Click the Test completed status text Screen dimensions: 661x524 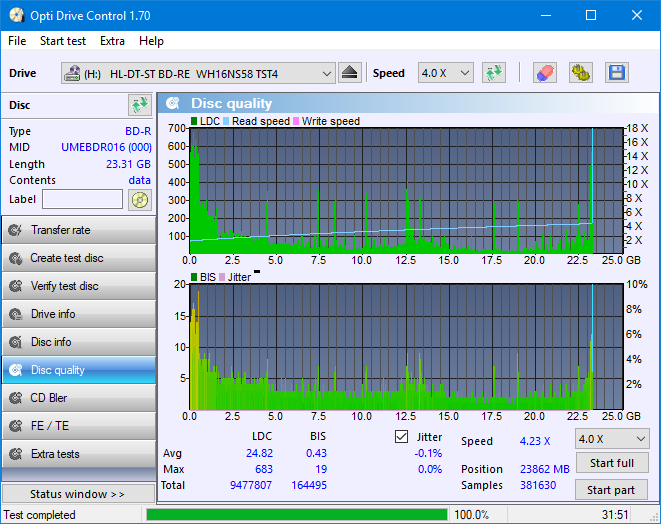click(40, 515)
